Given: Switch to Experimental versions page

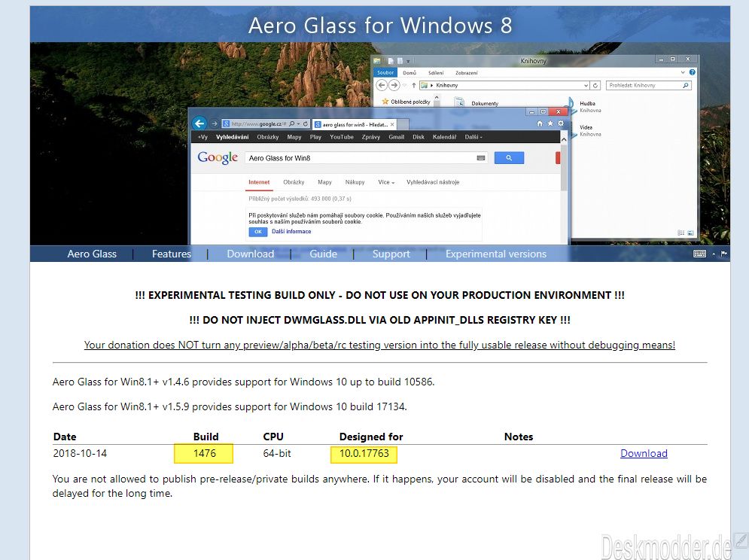Looking at the screenshot, I should tap(496, 254).
